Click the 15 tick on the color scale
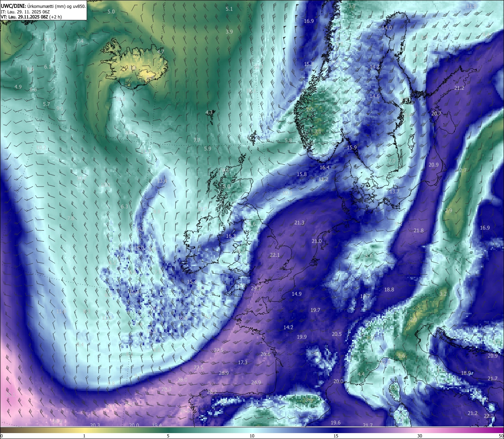Image resolution: width=504 pixels, height=439 pixels. coord(336,435)
